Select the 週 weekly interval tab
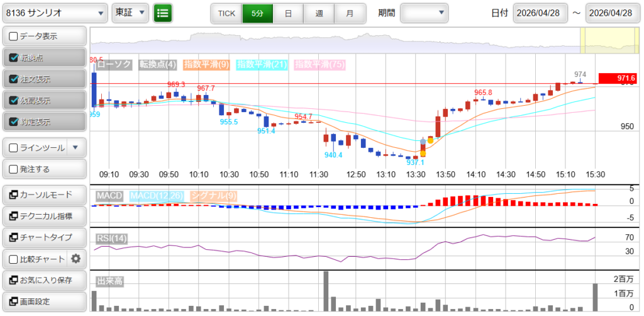Viewport: 644px width, 316px height. [x=319, y=13]
